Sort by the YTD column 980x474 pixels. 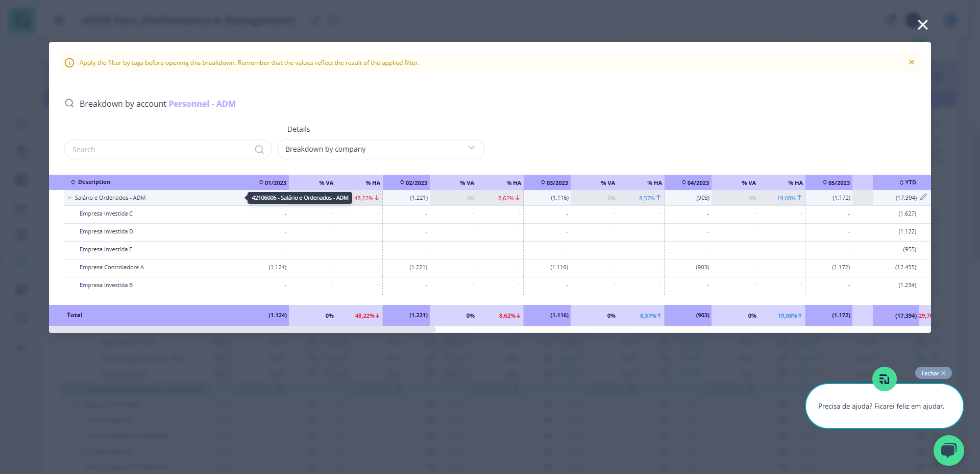[x=908, y=182]
